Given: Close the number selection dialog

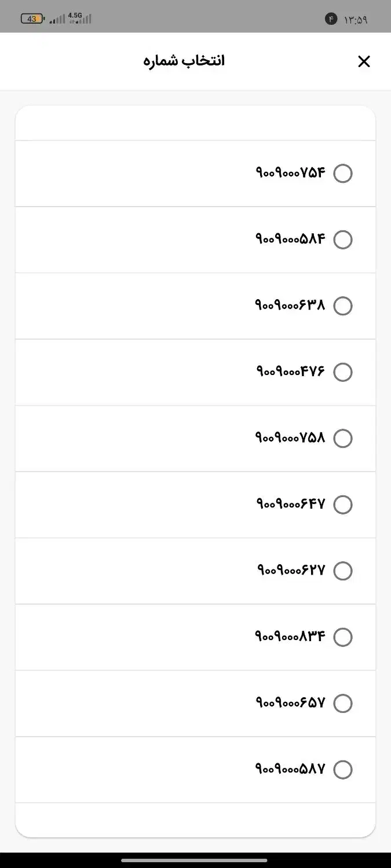Looking at the screenshot, I should pos(364,61).
